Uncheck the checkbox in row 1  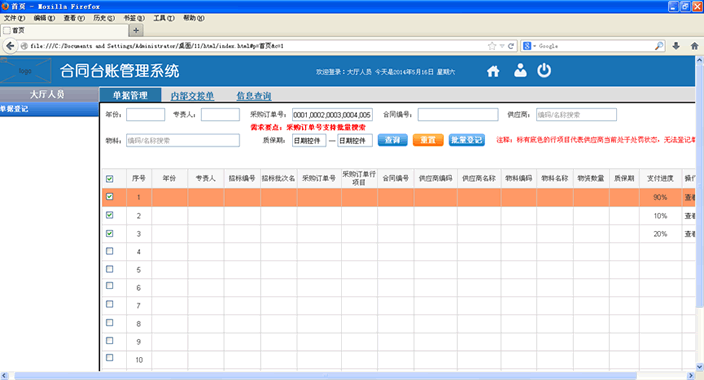coord(110,197)
